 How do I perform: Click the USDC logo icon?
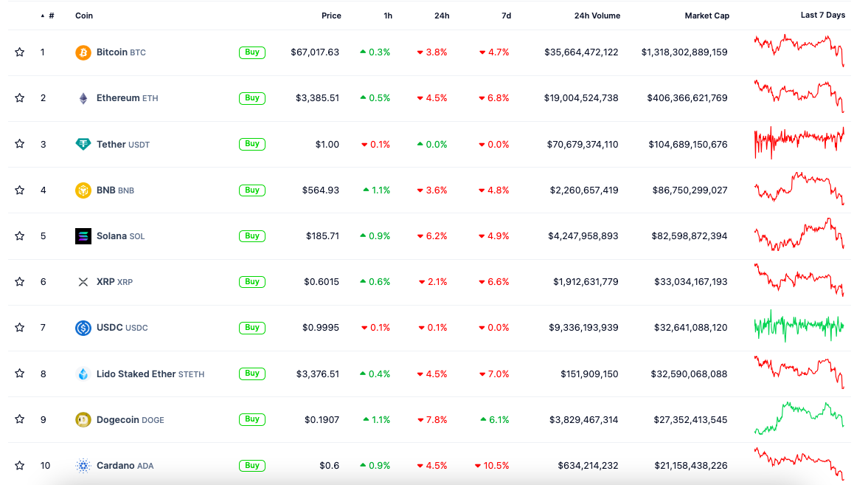pos(83,329)
